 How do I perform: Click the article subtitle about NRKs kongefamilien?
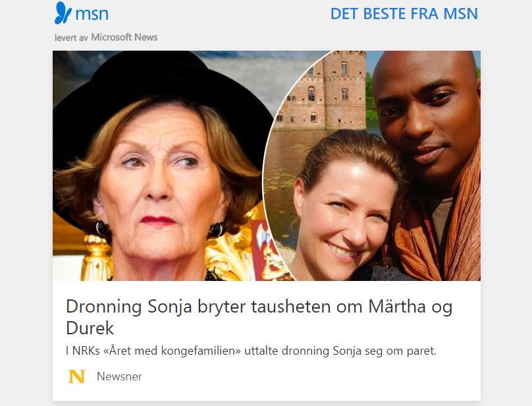click(x=251, y=351)
